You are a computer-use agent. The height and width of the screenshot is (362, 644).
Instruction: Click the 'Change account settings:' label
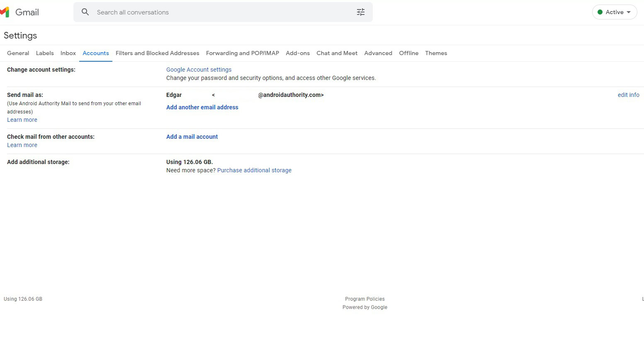41,70
